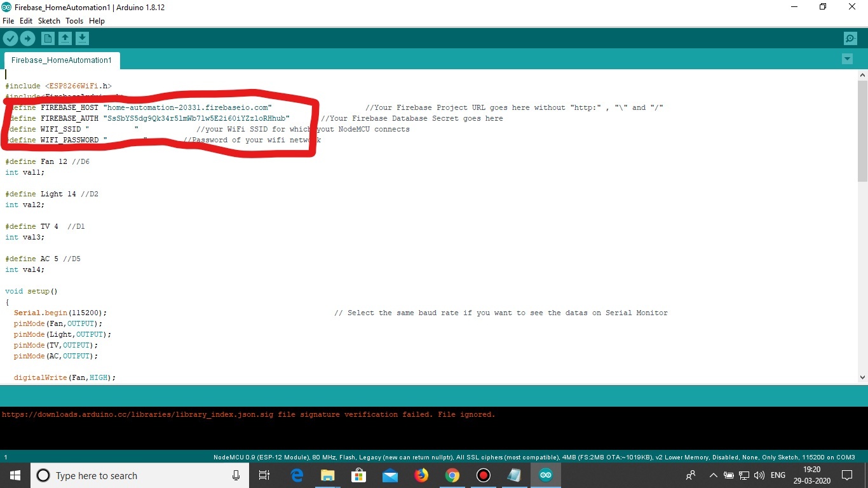The height and width of the screenshot is (488, 868).
Task: Open the notepad-style app on taskbar
Action: (x=515, y=475)
